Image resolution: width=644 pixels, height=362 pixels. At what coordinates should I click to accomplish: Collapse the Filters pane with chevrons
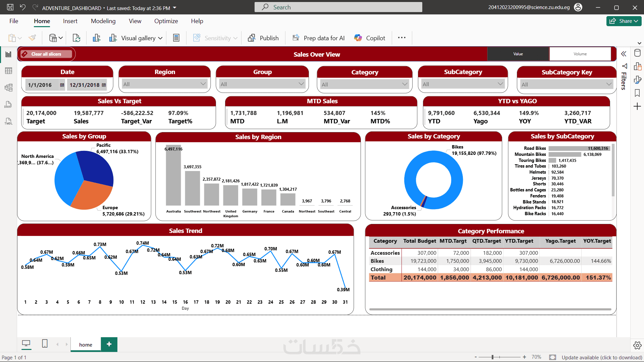pyautogui.click(x=624, y=54)
